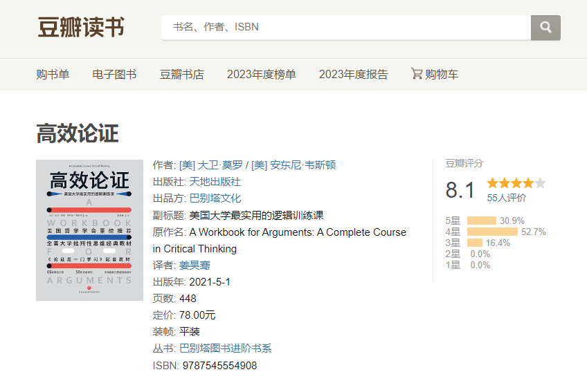Open the 2023年度报告 link
587x392 pixels.
point(353,75)
